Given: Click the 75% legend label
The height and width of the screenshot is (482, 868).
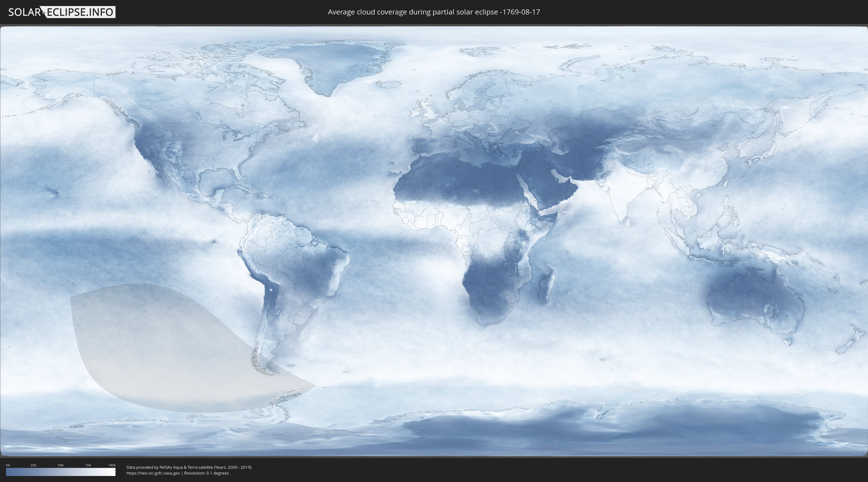Looking at the screenshot, I should pyautogui.click(x=88, y=465).
